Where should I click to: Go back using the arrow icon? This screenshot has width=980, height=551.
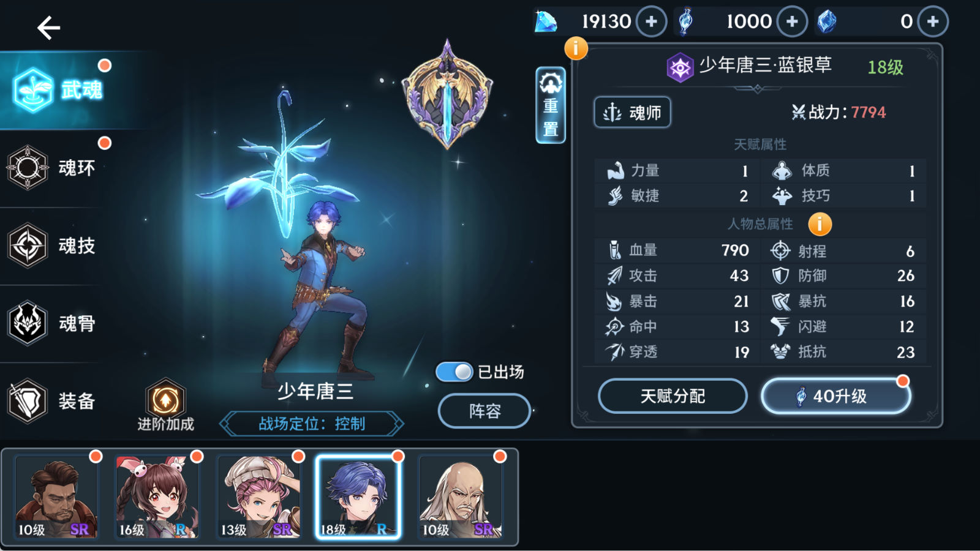(48, 28)
